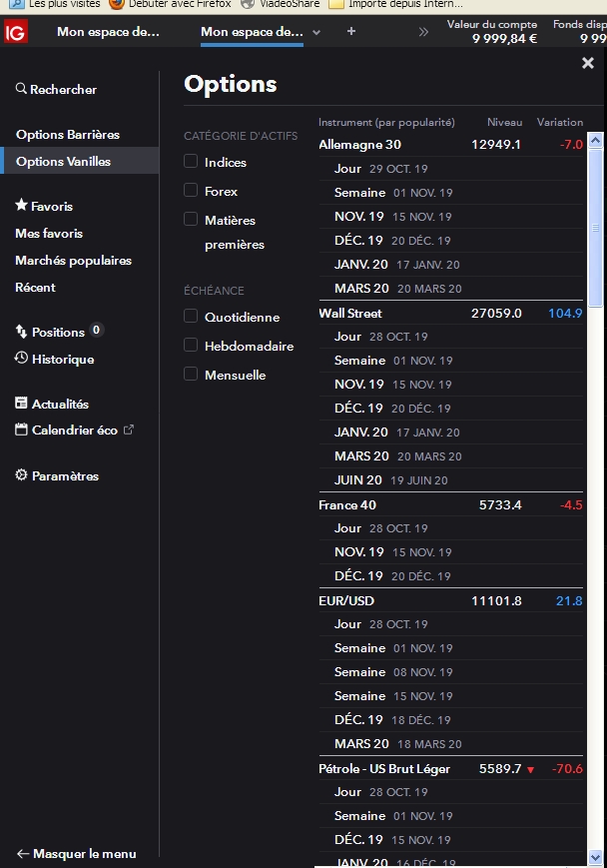This screenshot has height=868, width=607.
Task: Click the Positions count badge showing 0
Action: 96,330
